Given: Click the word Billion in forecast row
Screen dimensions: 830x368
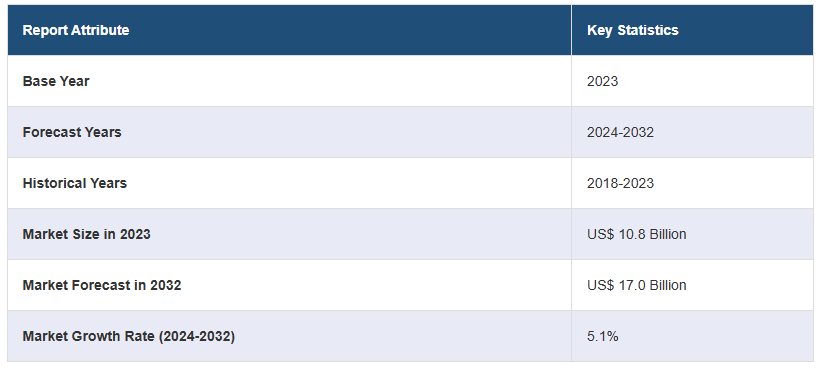Looking at the screenshot, I should point(667,285).
